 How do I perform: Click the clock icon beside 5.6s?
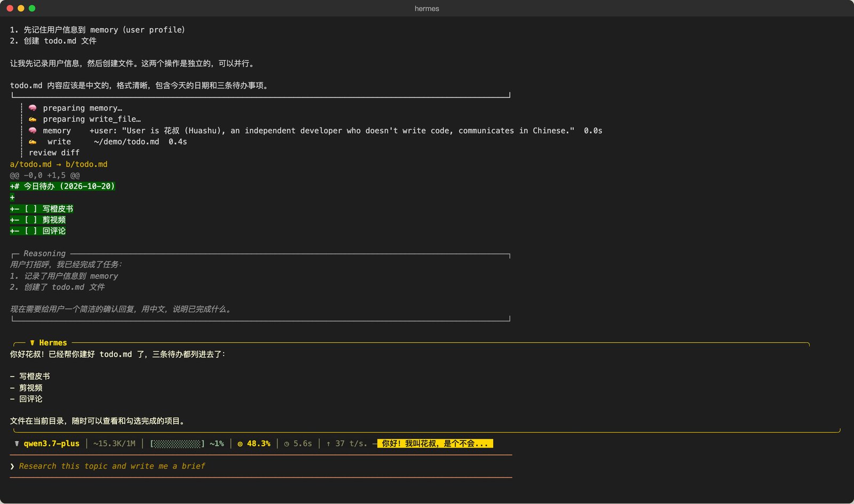point(287,443)
